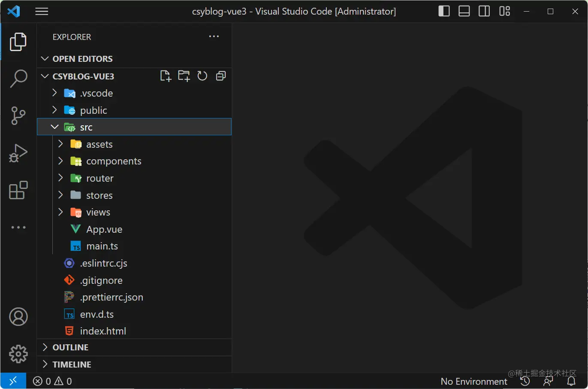The image size is (588, 389).
Task: Open the Run and Debug view
Action: point(18,153)
